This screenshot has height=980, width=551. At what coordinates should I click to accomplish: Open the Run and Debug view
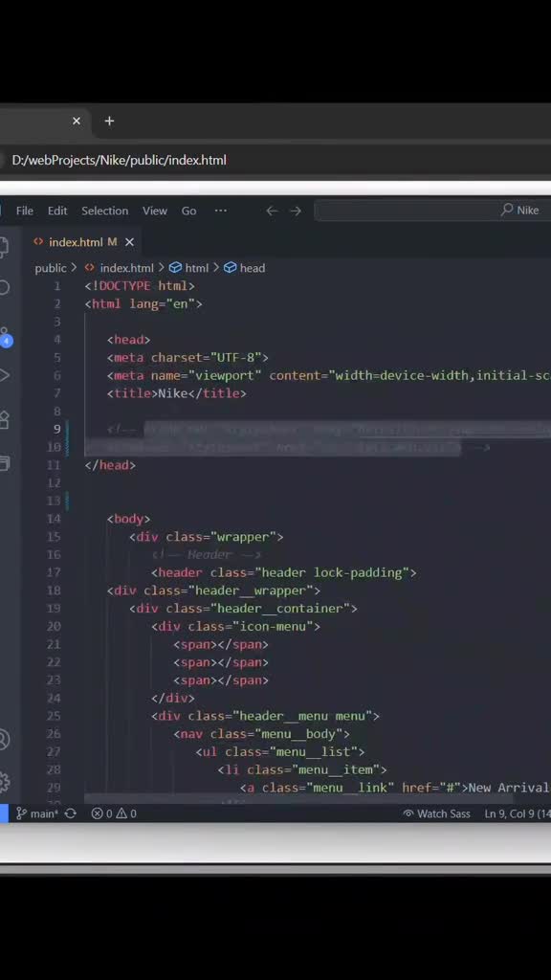pyautogui.click(x=4, y=375)
